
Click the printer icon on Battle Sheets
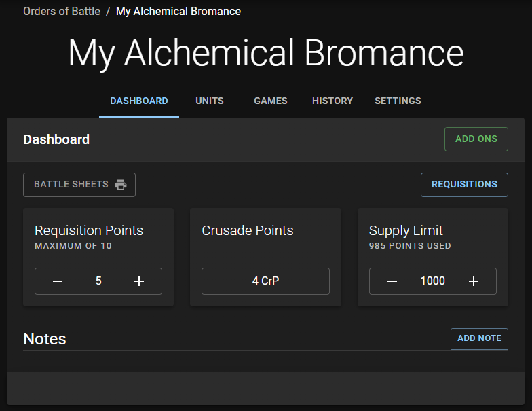click(121, 185)
